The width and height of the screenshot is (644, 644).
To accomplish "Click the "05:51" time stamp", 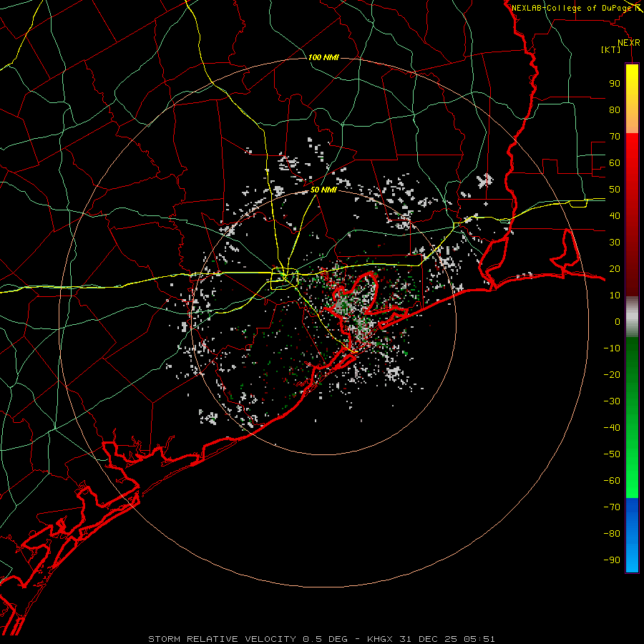I will (x=479, y=639).
